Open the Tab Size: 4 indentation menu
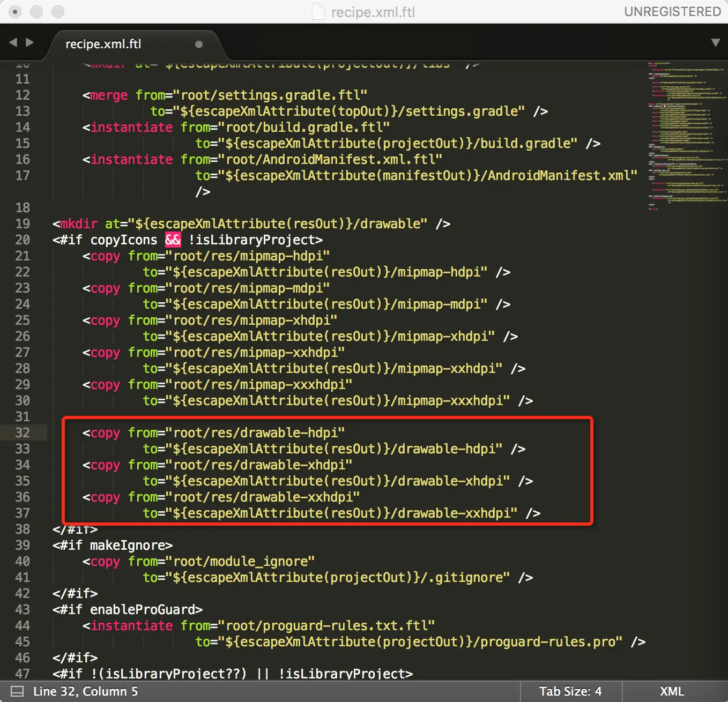The image size is (728, 702). [570, 691]
